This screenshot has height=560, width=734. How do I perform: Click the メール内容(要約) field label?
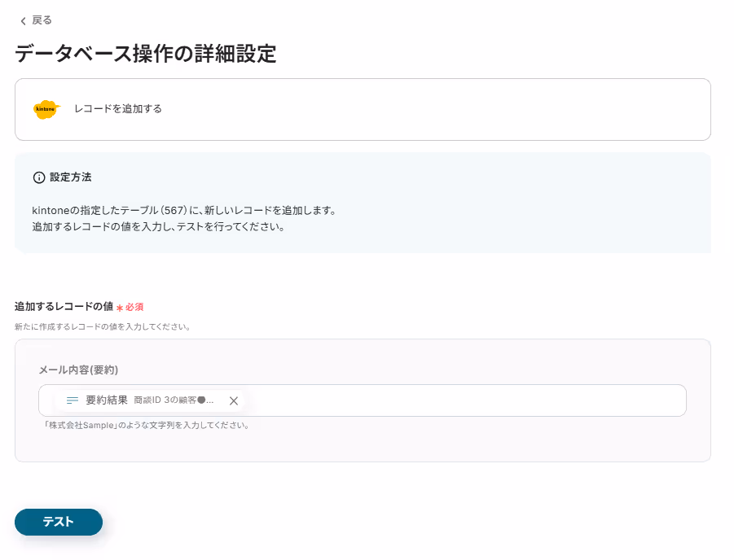78,370
